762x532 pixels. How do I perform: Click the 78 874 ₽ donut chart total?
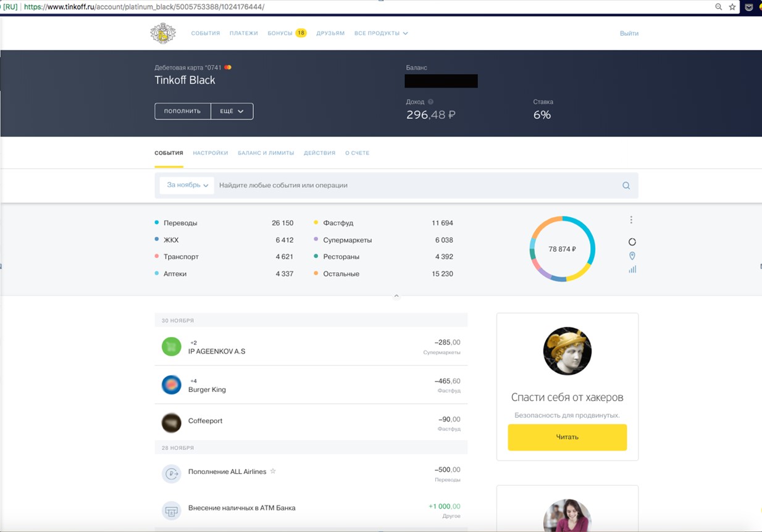562,249
